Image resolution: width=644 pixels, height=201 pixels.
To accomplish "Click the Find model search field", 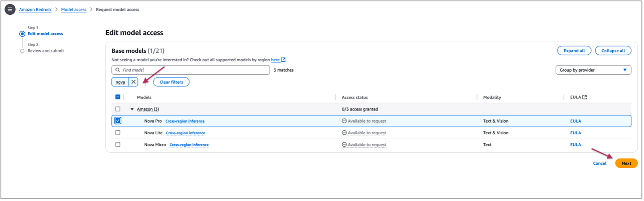I will pyautogui.click(x=192, y=70).
